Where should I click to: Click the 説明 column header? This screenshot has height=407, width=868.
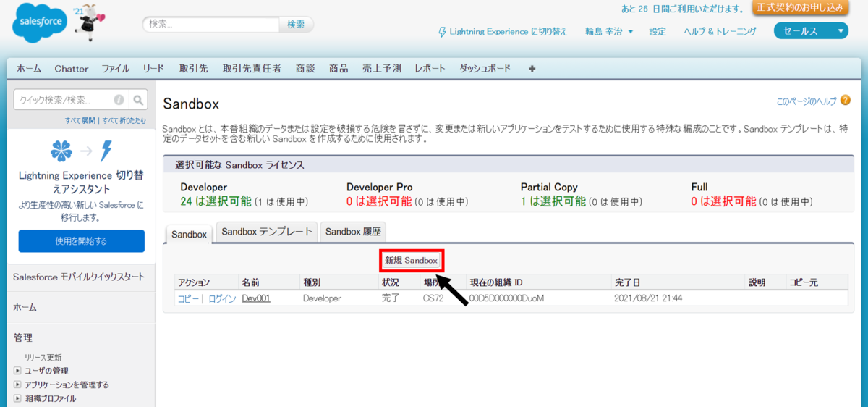coord(757,282)
